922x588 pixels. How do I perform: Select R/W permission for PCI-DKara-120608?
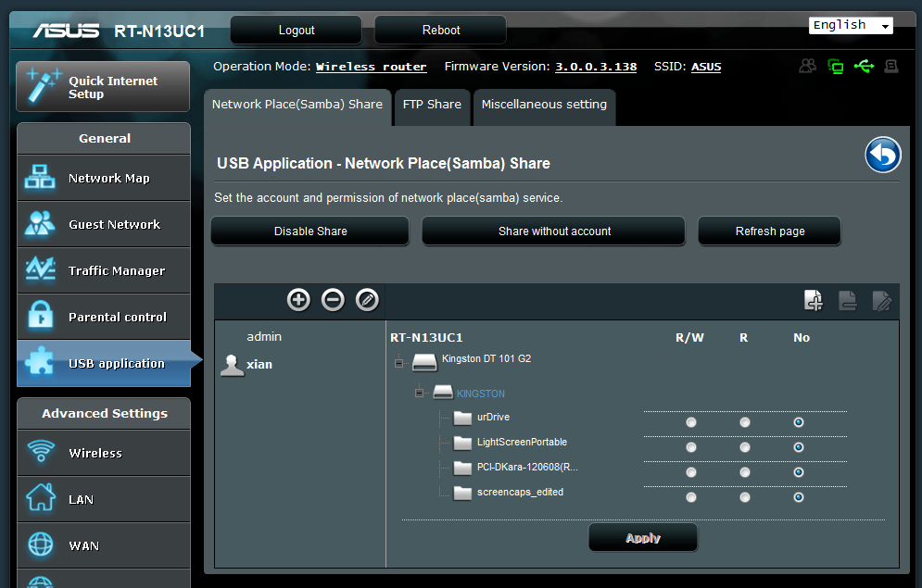[691, 472]
